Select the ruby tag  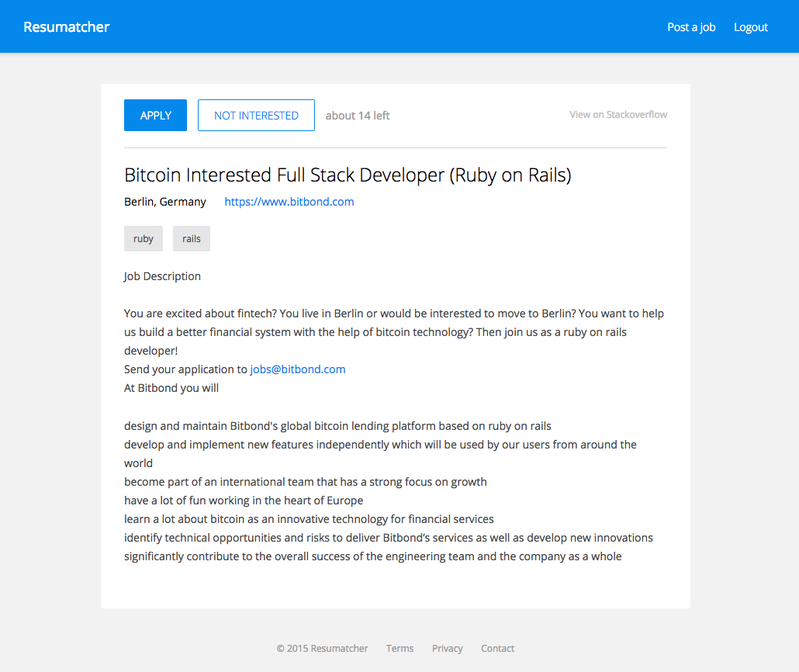144,239
